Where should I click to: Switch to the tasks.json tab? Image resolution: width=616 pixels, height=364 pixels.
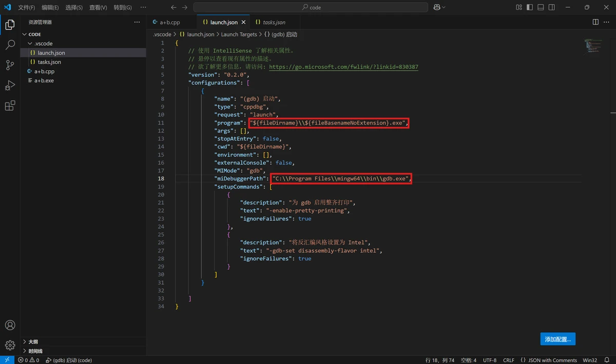point(274,23)
